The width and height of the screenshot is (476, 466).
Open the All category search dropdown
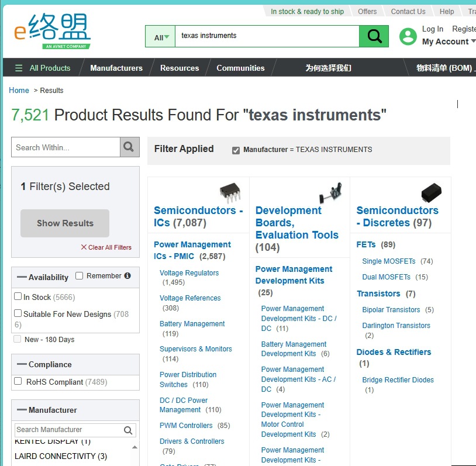pos(161,37)
